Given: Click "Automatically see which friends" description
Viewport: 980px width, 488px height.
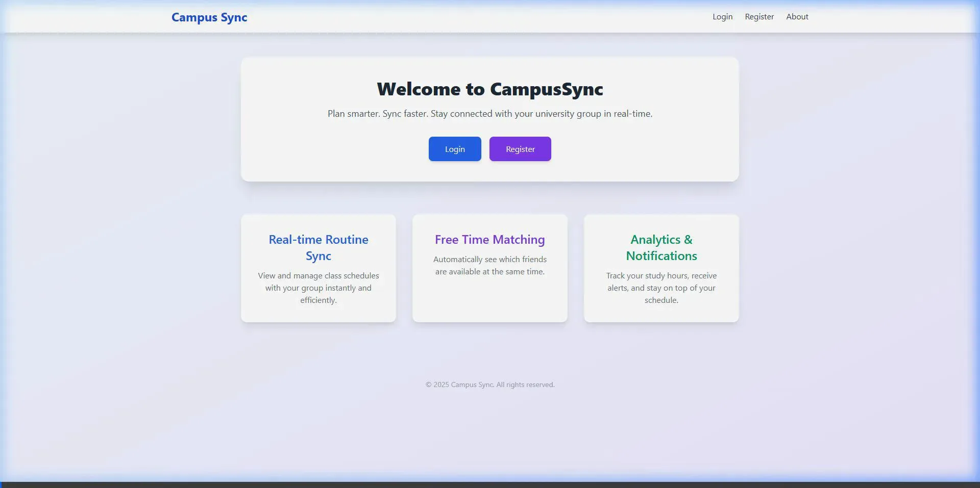Looking at the screenshot, I should [x=490, y=265].
